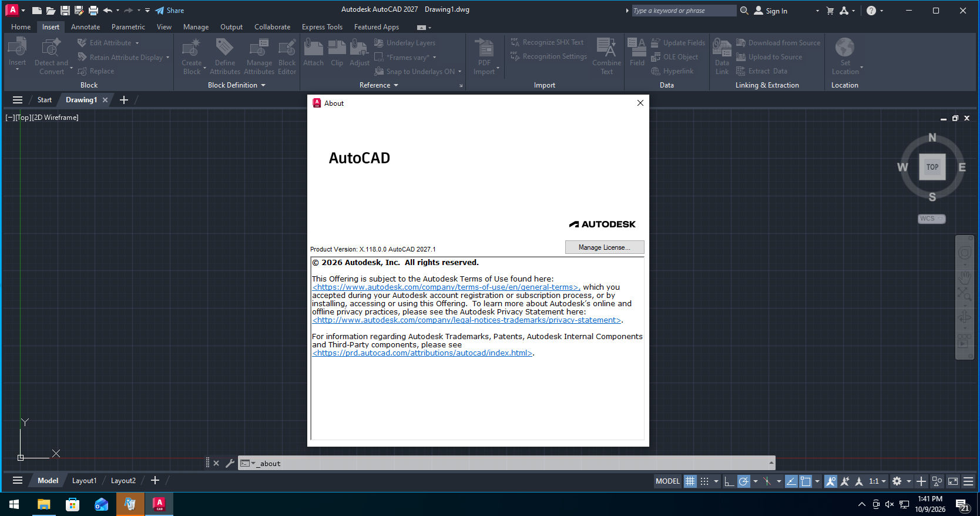
Task: Open the Autodesk general terms link
Action: (446, 287)
